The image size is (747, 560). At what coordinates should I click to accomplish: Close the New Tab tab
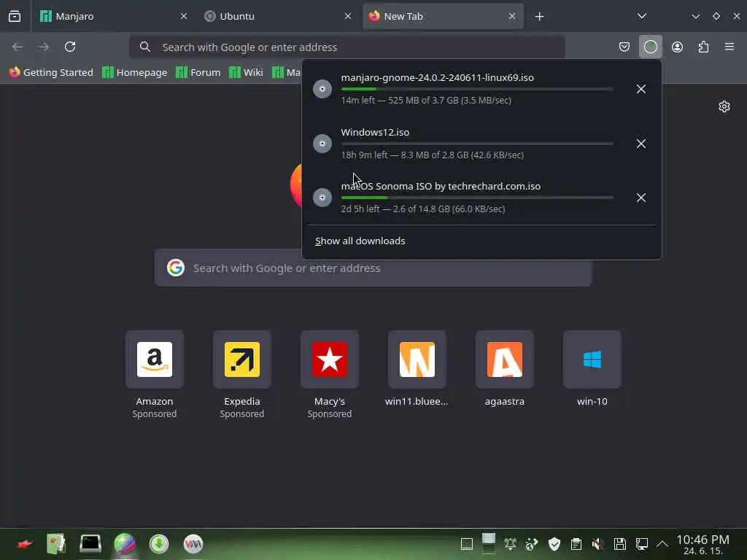511,16
